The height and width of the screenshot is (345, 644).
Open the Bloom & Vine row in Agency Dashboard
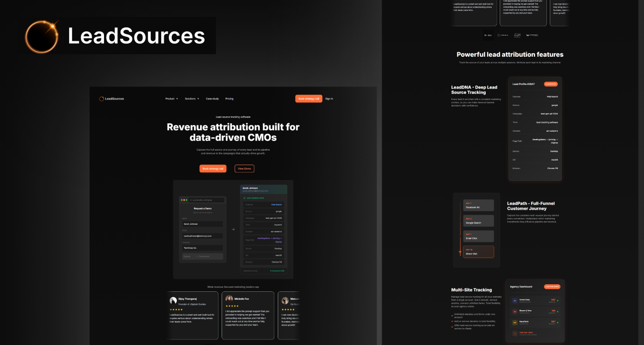click(x=536, y=311)
